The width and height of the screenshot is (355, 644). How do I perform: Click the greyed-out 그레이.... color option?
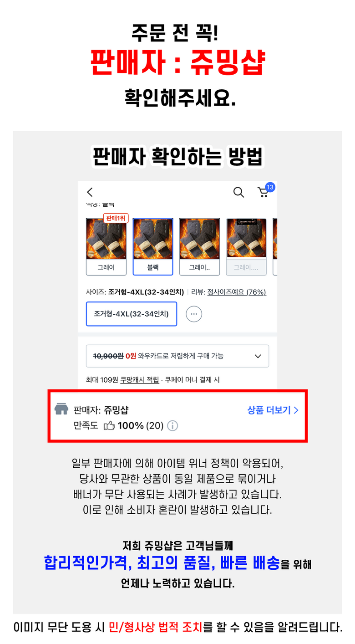[x=246, y=247]
